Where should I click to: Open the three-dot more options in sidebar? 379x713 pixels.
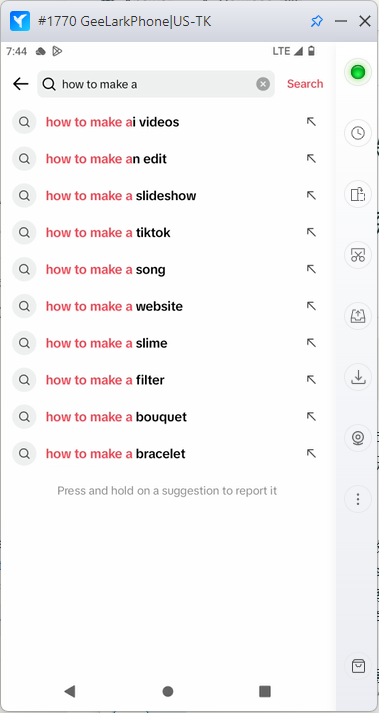click(x=358, y=499)
